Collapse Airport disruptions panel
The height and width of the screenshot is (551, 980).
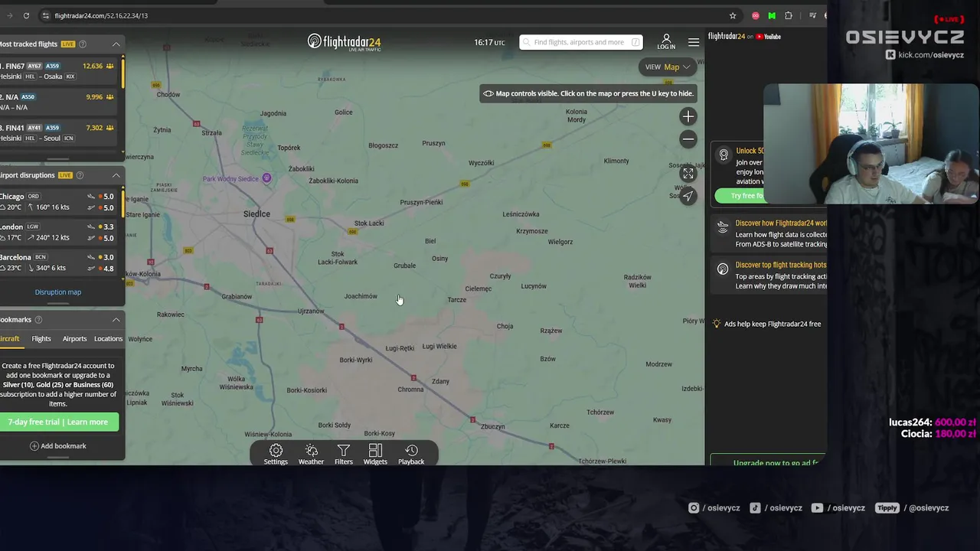tap(116, 175)
